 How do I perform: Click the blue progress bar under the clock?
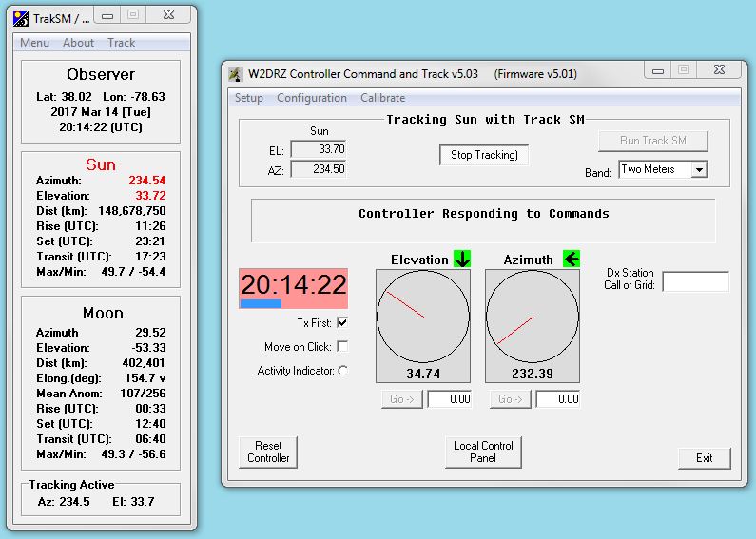point(261,304)
